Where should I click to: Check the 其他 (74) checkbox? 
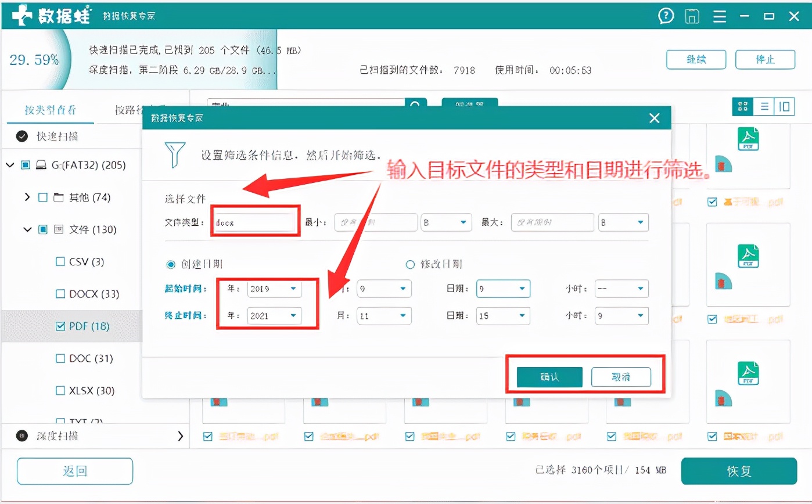pyautogui.click(x=42, y=197)
